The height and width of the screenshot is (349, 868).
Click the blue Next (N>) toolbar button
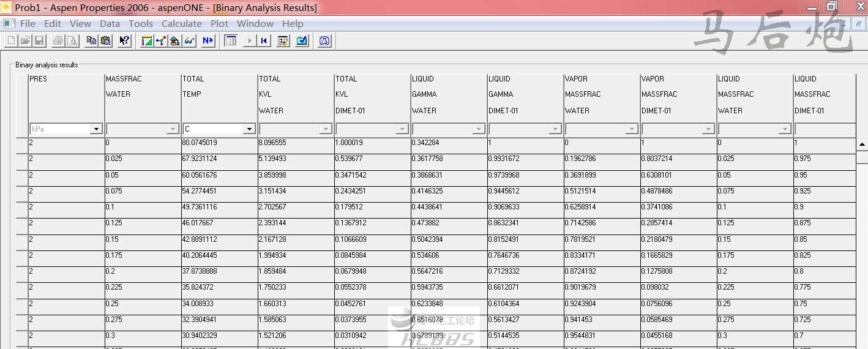click(x=208, y=41)
